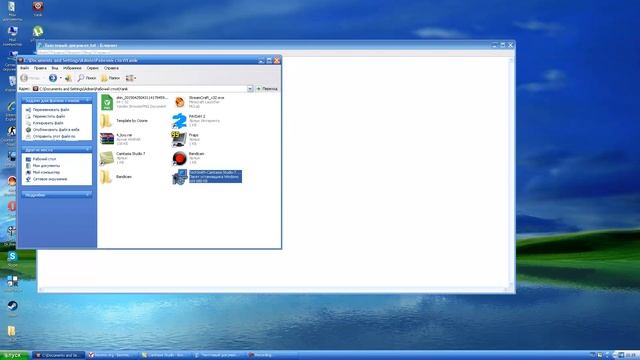Open the Вид menu in Explorer
Image resolution: width=640 pixels, height=360 pixels.
tap(55, 68)
